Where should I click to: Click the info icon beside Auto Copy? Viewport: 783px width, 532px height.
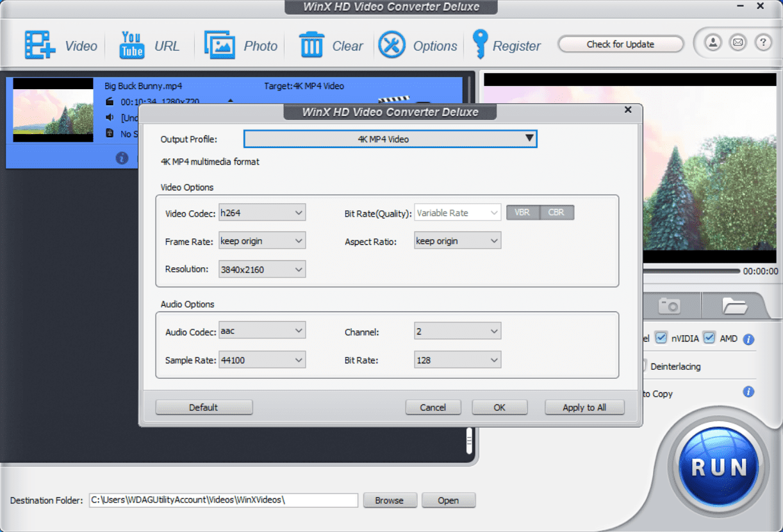click(748, 392)
